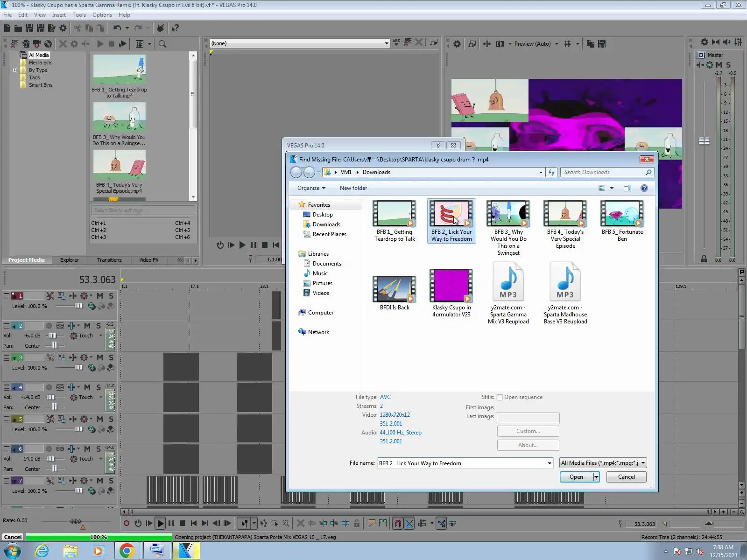Click the Save Snapshot to File icon
747x560 pixels.
(602, 44)
